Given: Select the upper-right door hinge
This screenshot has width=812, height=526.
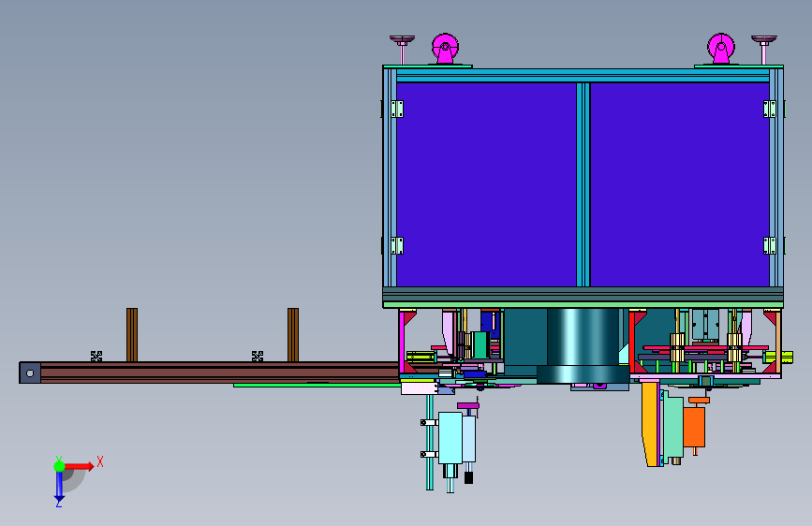Looking at the screenshot, I should click(770, 109).
